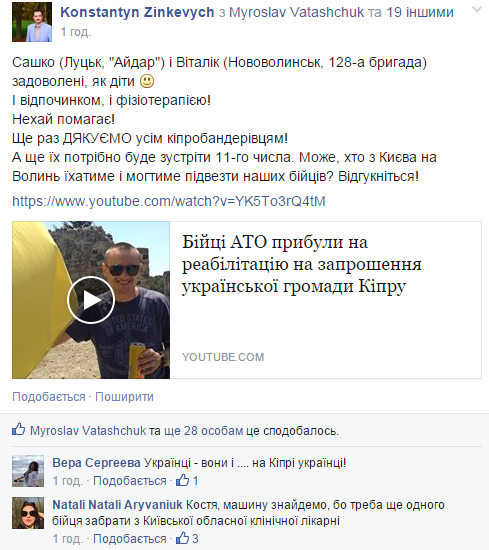Like the post with Подобається
Viewport: 489px width, 550px height.
click(x=49, y=397)
